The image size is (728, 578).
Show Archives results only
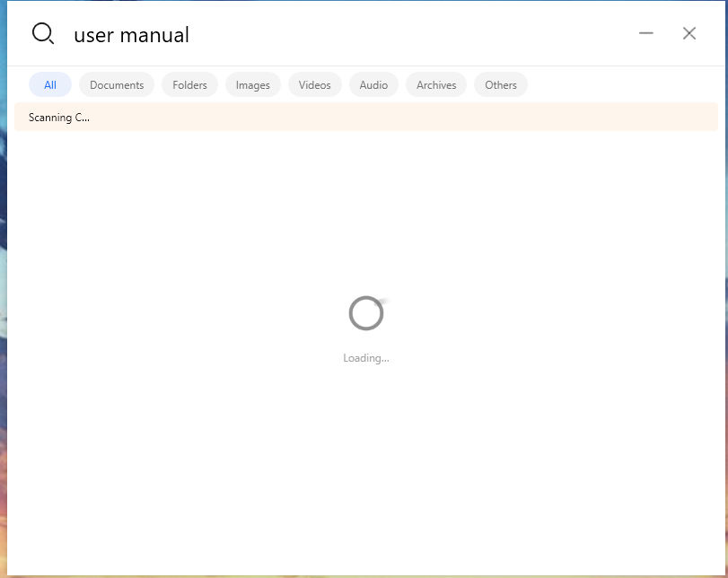click(436, 85)
